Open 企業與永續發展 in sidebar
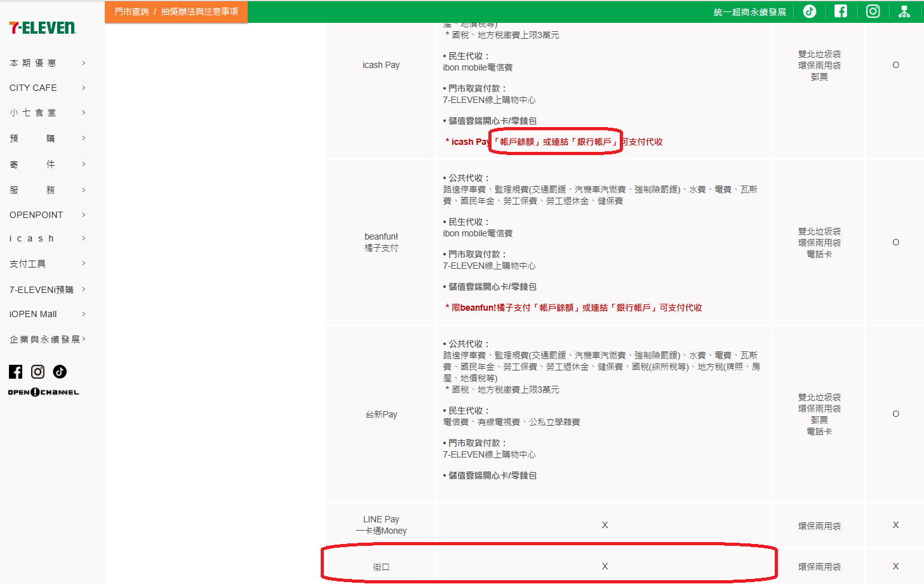 [45, 339]
